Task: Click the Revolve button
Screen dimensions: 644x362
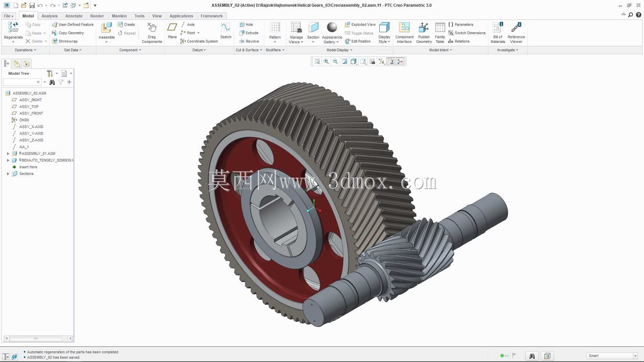Action: point(249,41)
